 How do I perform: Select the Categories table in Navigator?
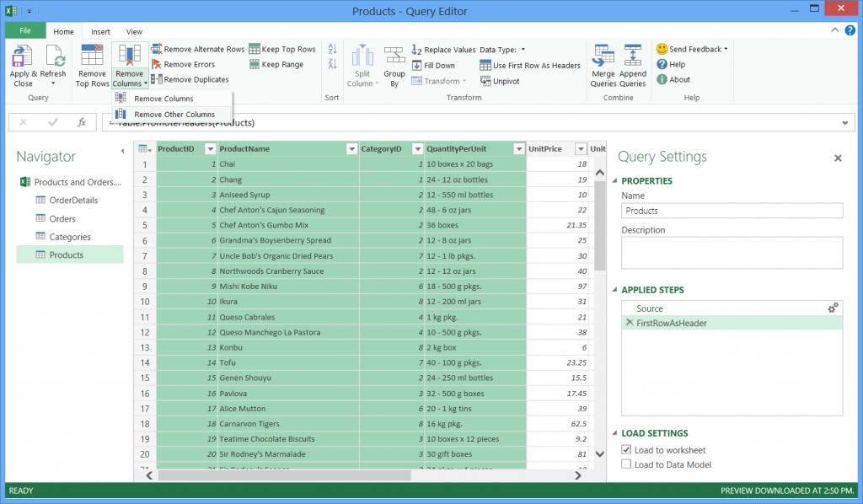click(x=70, y=237)
